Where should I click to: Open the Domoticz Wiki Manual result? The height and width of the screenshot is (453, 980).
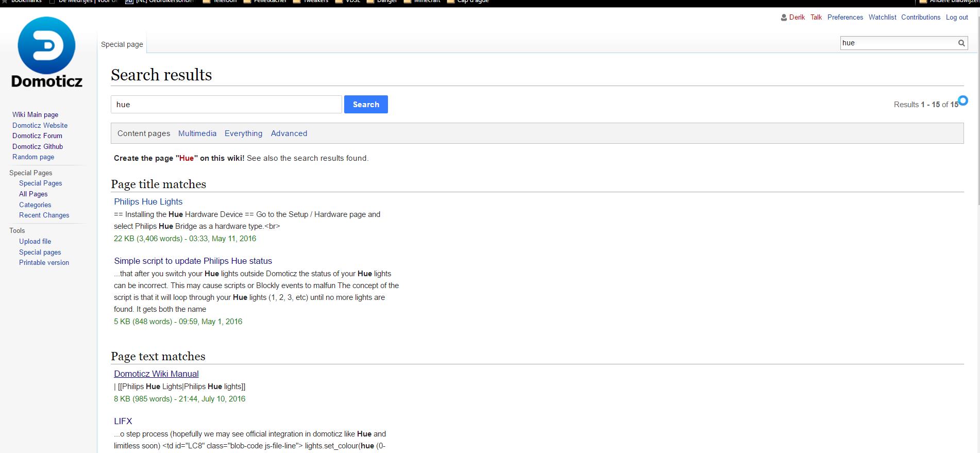(156, 374)
